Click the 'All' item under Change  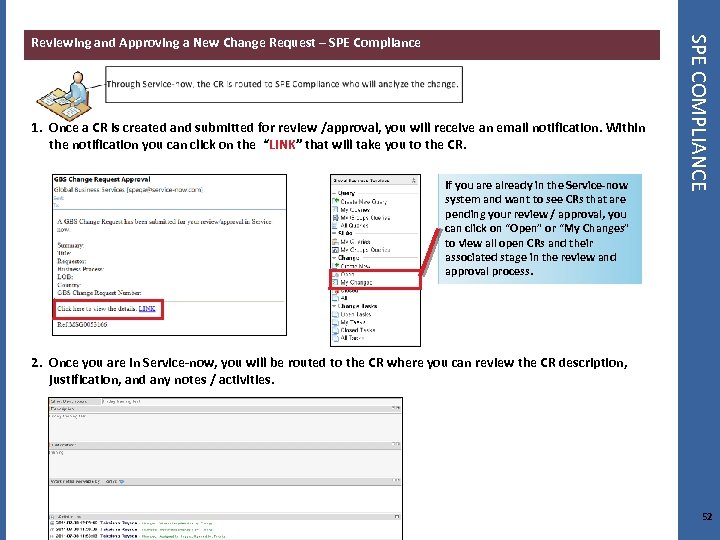344,298
